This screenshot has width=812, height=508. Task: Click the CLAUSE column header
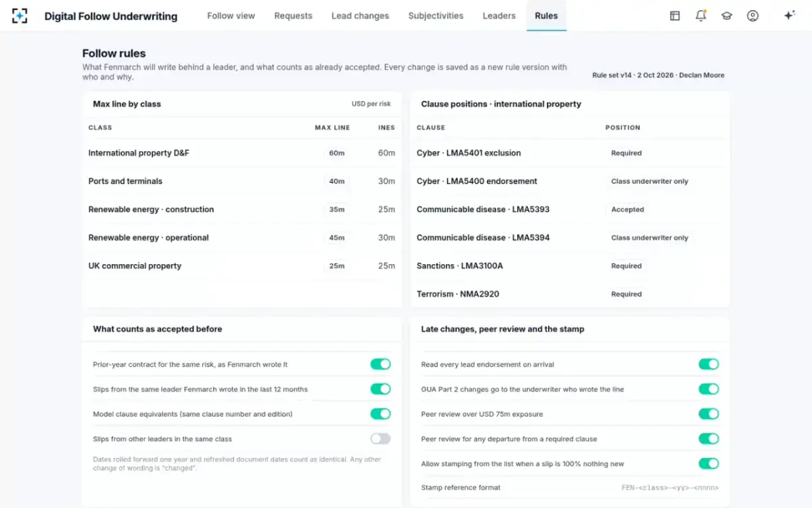431,127
